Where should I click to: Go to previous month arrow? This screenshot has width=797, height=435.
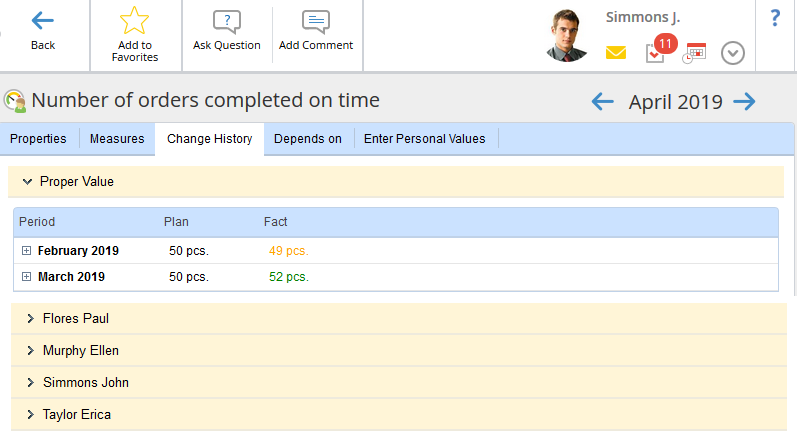pos(602,101)
